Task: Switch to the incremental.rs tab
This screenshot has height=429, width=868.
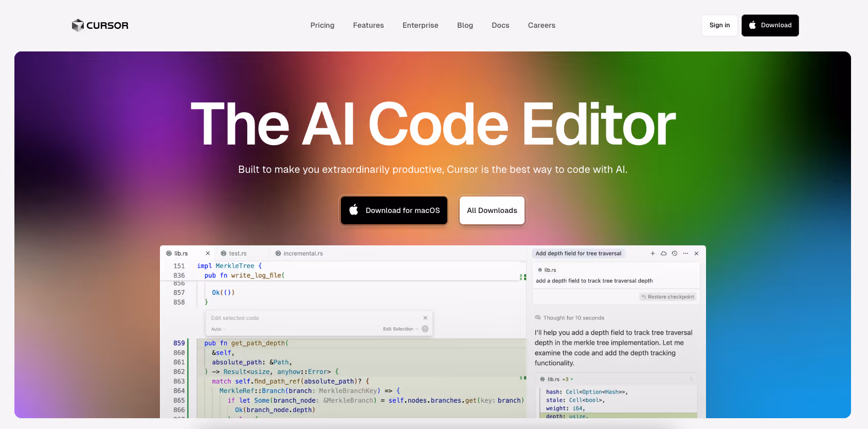Action: [303, 254]
